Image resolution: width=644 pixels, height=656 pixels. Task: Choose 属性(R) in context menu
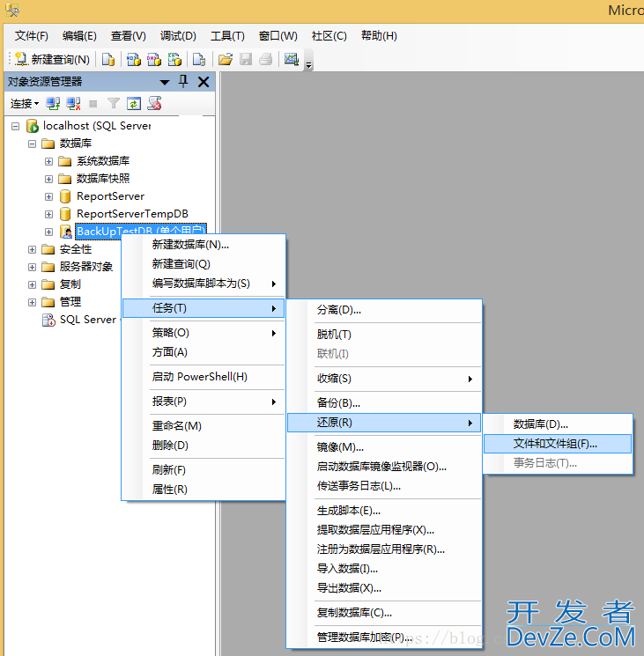pos(203,490)
